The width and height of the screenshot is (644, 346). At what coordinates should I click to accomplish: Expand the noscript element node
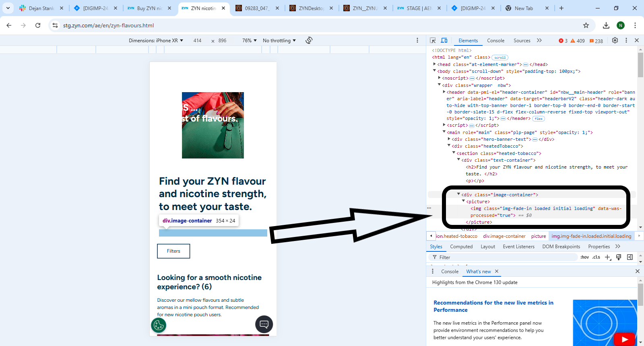coord(440,78)
